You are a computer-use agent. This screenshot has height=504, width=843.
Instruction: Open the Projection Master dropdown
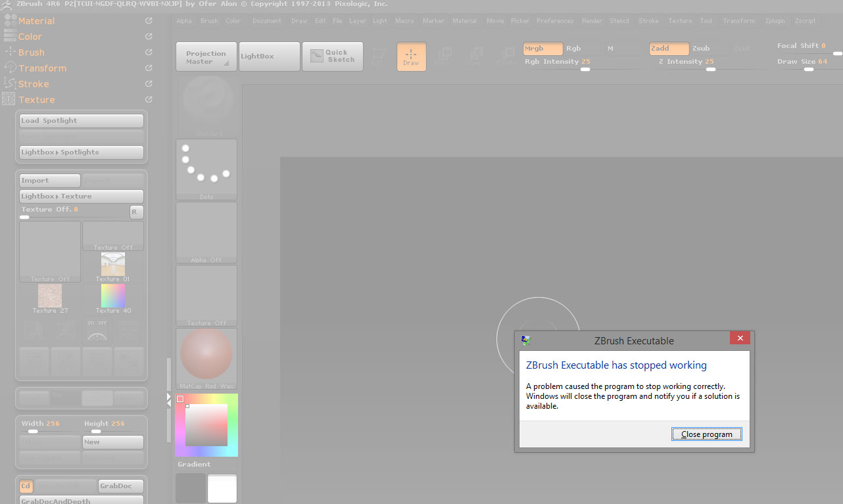coord(206,57)
